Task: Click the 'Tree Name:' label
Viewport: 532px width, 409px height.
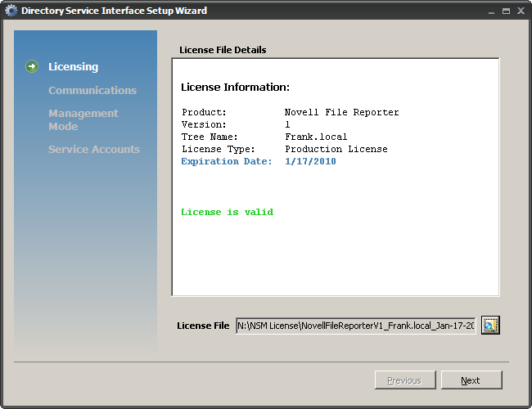Action: 210,137
